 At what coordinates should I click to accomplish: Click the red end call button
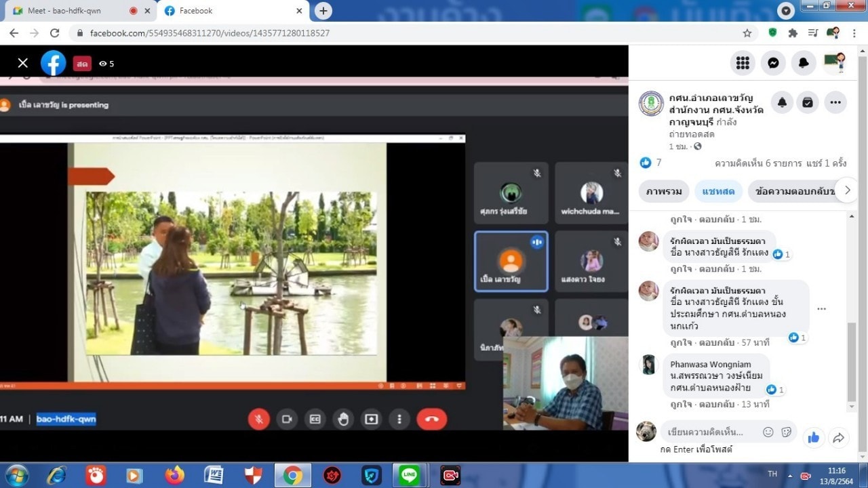[x=431, y=419]
